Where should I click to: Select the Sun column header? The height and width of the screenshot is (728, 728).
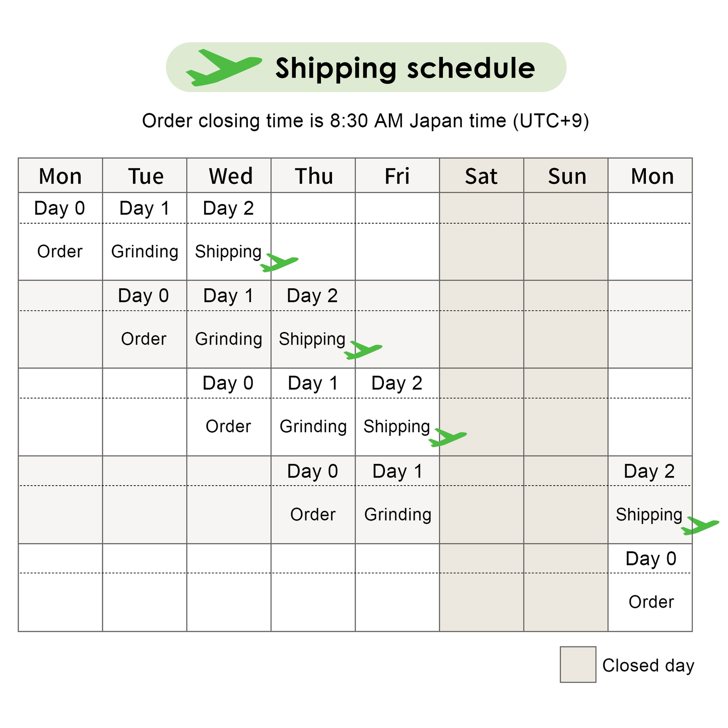(567, 176)
